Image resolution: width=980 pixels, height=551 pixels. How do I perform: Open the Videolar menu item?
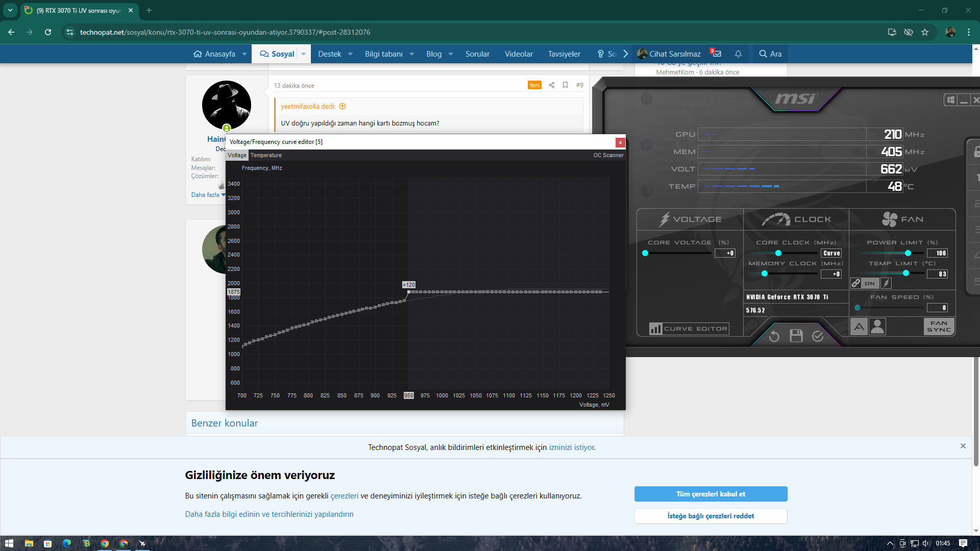click(519, 54)
